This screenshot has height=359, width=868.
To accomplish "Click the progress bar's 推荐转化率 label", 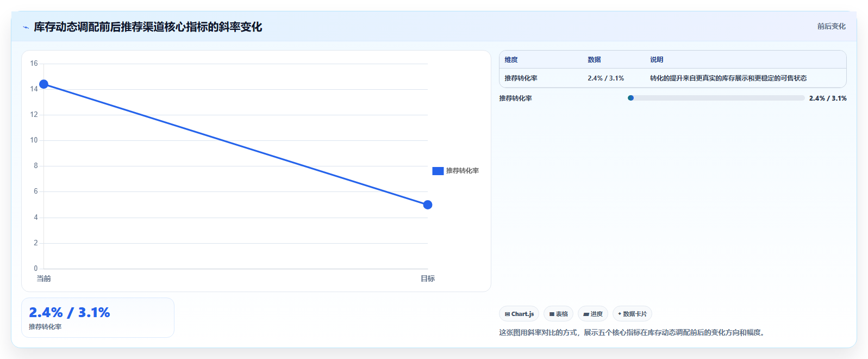I will (x=515, y=98).
